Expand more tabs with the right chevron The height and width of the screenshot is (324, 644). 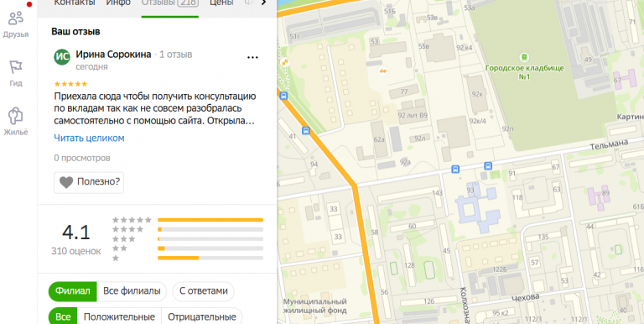[x=263, y=3]
